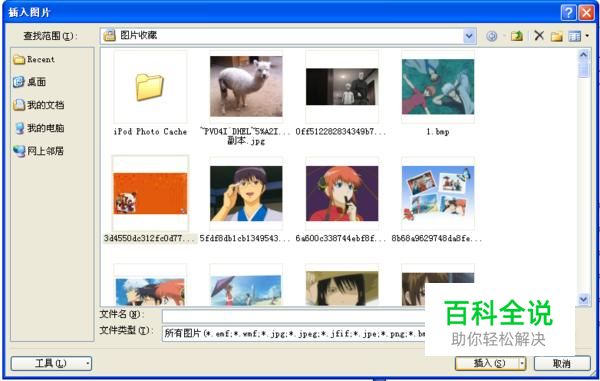Click the 工具 tools button

51,363
